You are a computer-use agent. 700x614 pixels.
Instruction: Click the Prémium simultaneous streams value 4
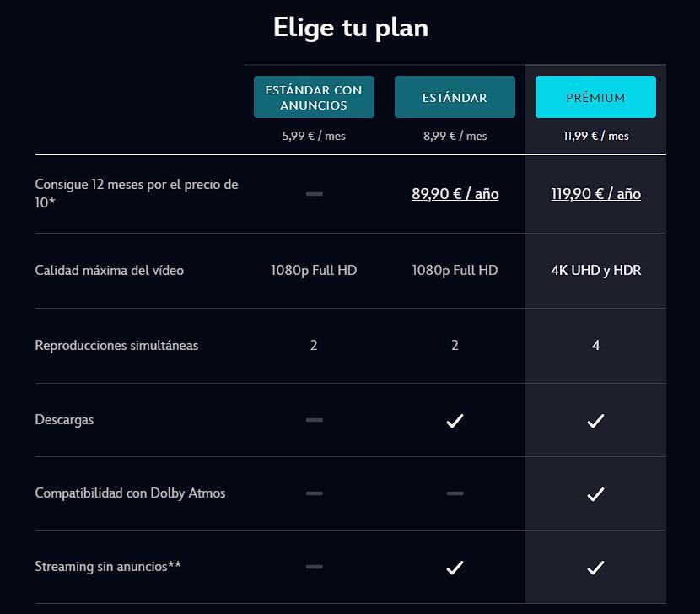(596, 345)
